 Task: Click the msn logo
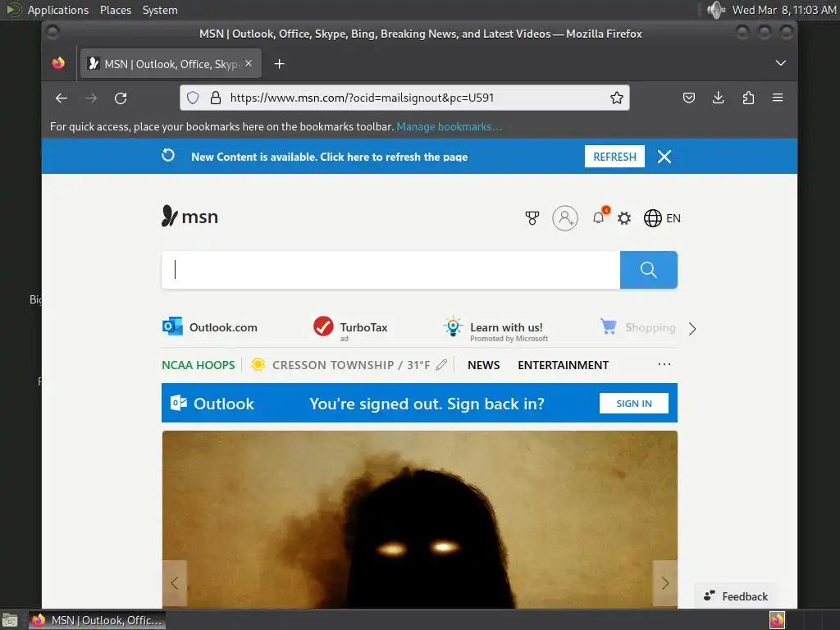point(189,217)
